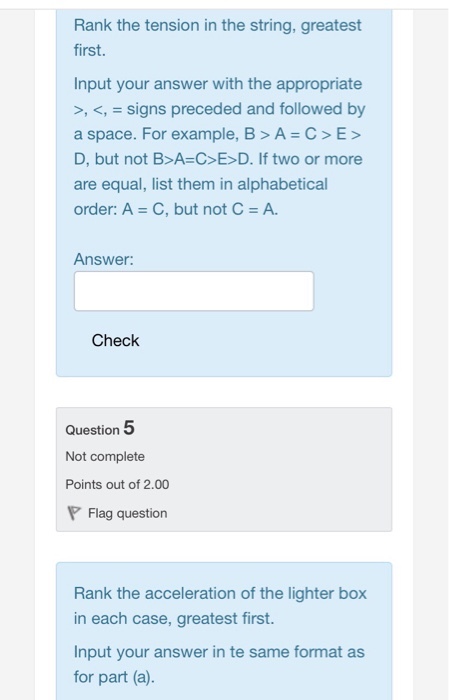This screenshot has width=449, height=700.
Task: Click the Points out of 2.00 label
Action: 117,484
